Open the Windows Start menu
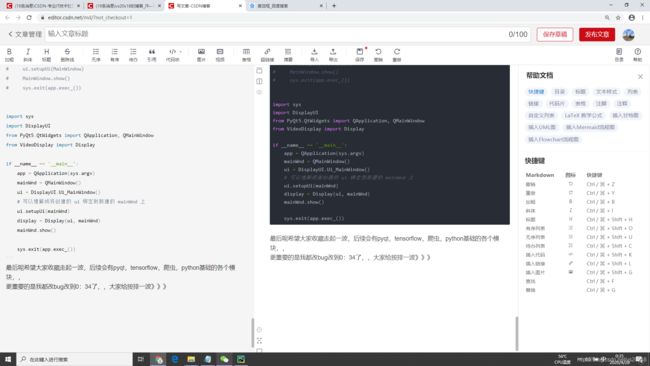Screen dimensions: 650x366 coord(8,359)
